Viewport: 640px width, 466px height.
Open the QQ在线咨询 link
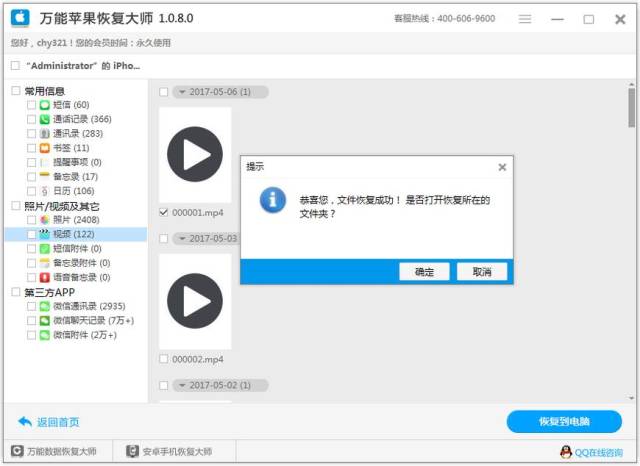pyautogui.click(x=599, y=452)
